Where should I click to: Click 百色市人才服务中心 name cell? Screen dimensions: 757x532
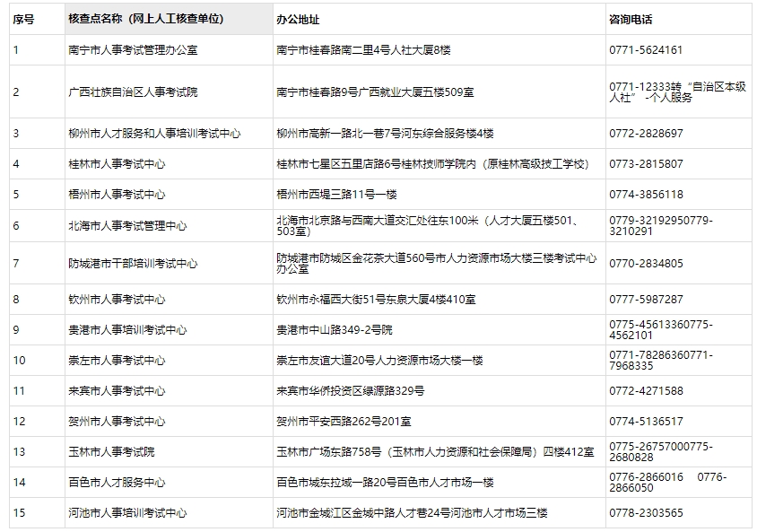115,484
